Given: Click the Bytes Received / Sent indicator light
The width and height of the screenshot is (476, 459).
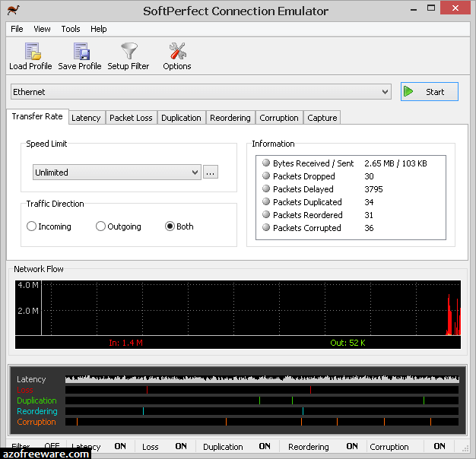Looking at the screenshot, I should pos(266,163).
